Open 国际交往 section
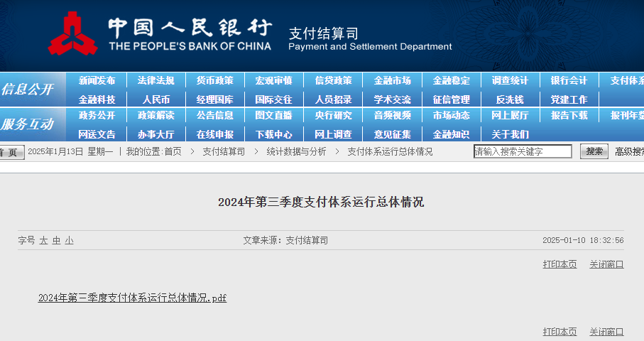This screenshot has height=341, width=644. [274, 99]
